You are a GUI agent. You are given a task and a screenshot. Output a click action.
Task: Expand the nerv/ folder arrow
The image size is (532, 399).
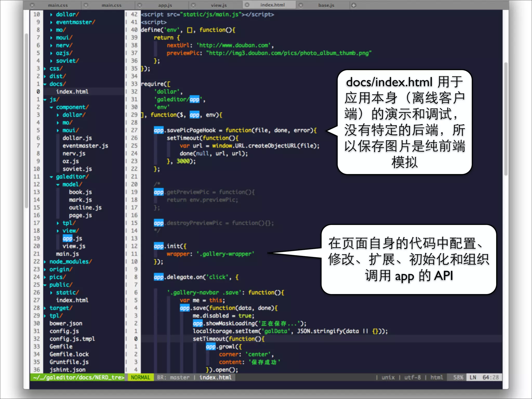coord(51,45)
